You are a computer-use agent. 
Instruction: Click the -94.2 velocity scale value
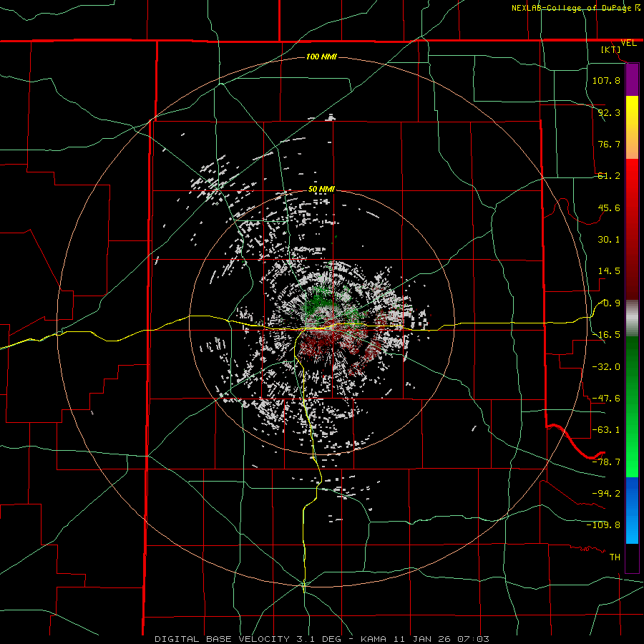coord(606,493)
